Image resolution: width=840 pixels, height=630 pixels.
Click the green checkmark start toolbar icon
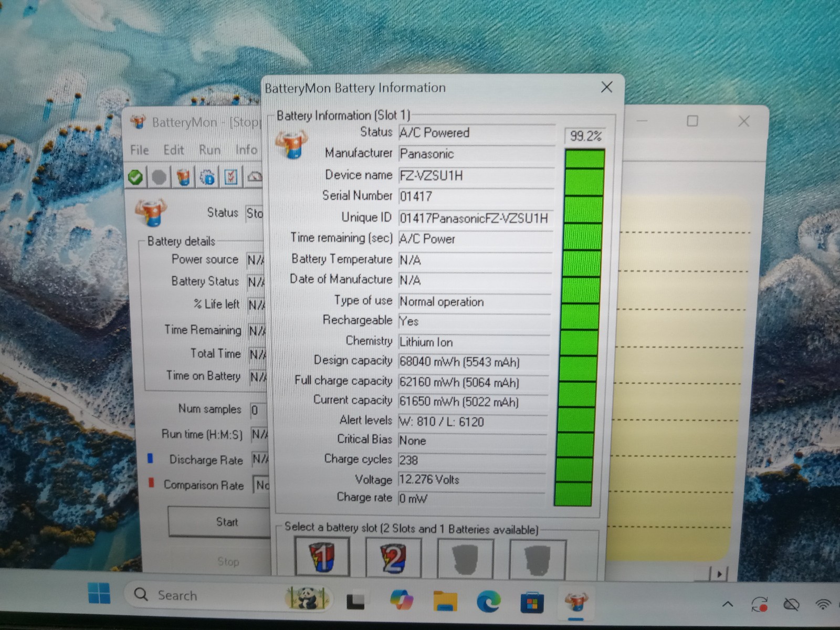click(135, 177)
